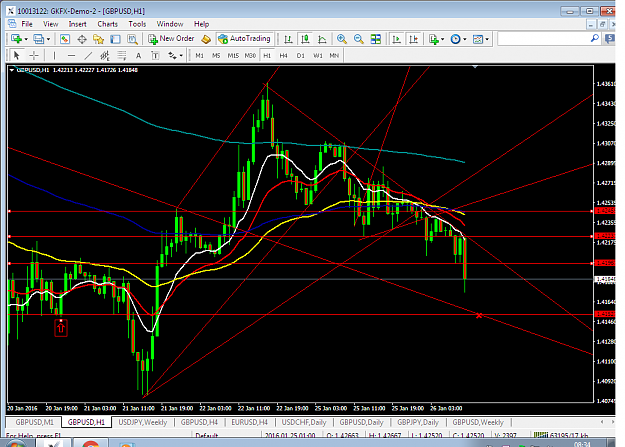625x447 pixels.
Task: Open the Strategy Tester magnifier icon
Action: point(132,39)
